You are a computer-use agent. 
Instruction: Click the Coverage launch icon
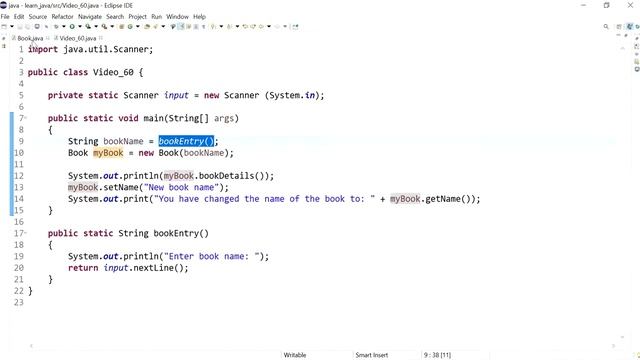click(x=88, y=27)
